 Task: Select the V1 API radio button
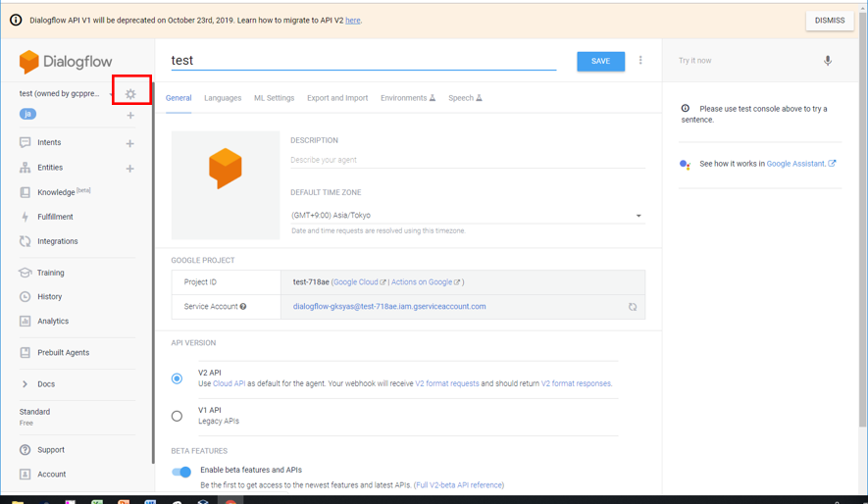pyautogui.click(x=177, y=416)
